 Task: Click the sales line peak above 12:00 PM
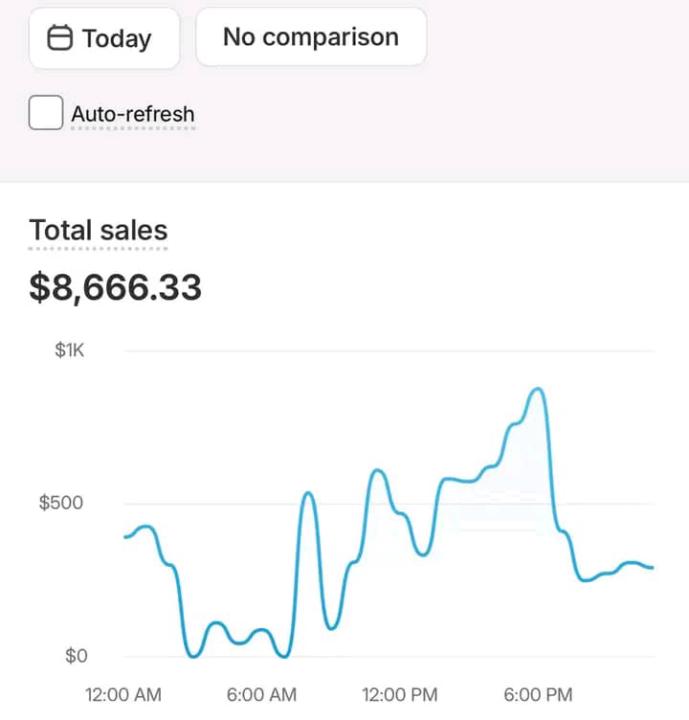[377, 470]
